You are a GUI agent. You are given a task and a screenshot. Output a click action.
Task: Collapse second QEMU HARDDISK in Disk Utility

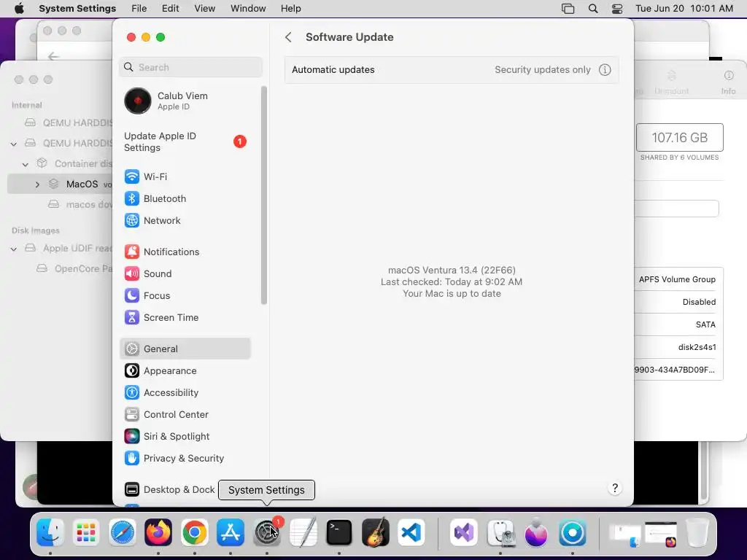pos(13,144)
